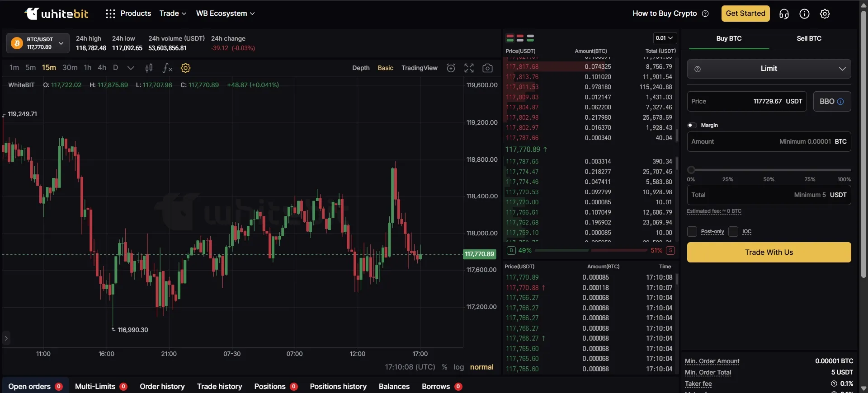This screenshot has height=393, width=868.
Task: Click the amount percentage slider handle
Action: (x=691, y=170)
